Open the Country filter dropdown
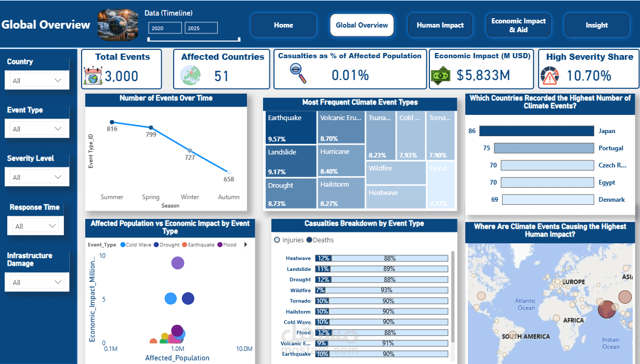The width and height of the screenshot is (640, 364). point(37,81)
